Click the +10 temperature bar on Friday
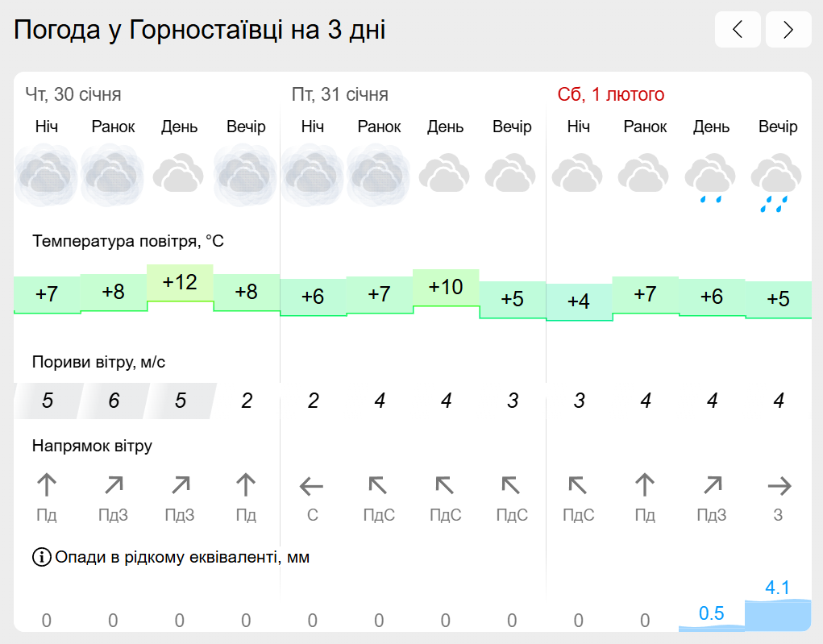 point(446,288)
